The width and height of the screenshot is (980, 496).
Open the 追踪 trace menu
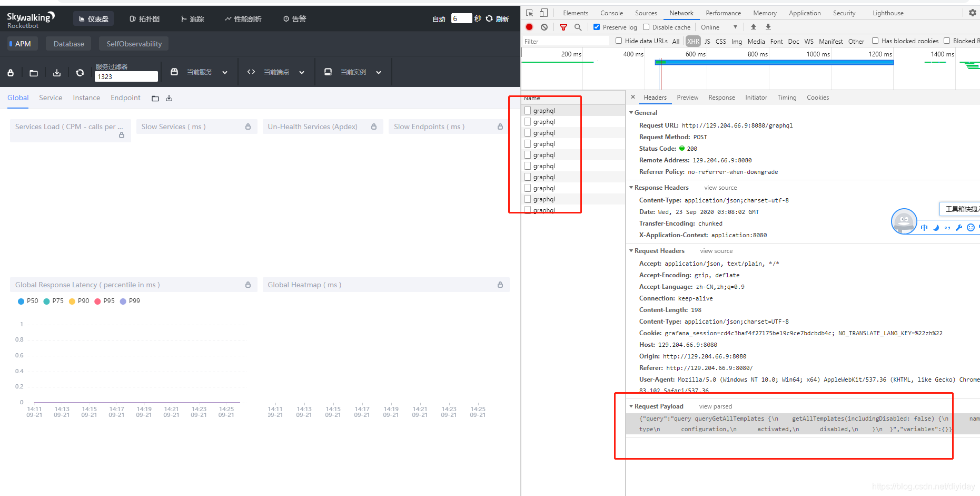[x=192, y=19]
